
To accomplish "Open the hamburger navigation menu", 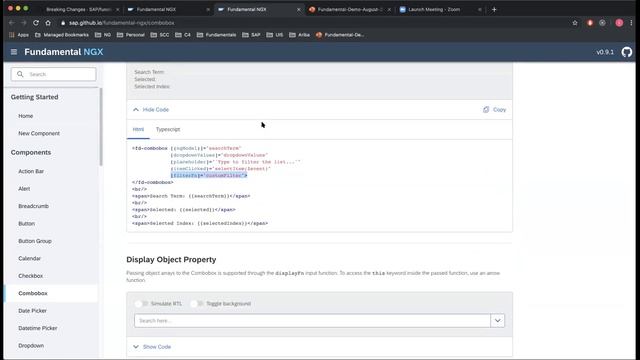I will click(x=14, y=52).
